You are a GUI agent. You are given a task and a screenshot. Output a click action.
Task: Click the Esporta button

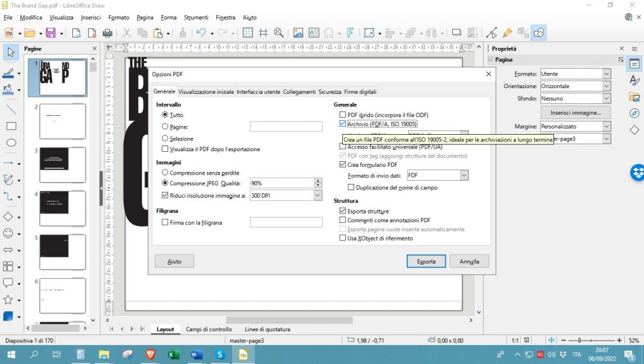[426, 261]
